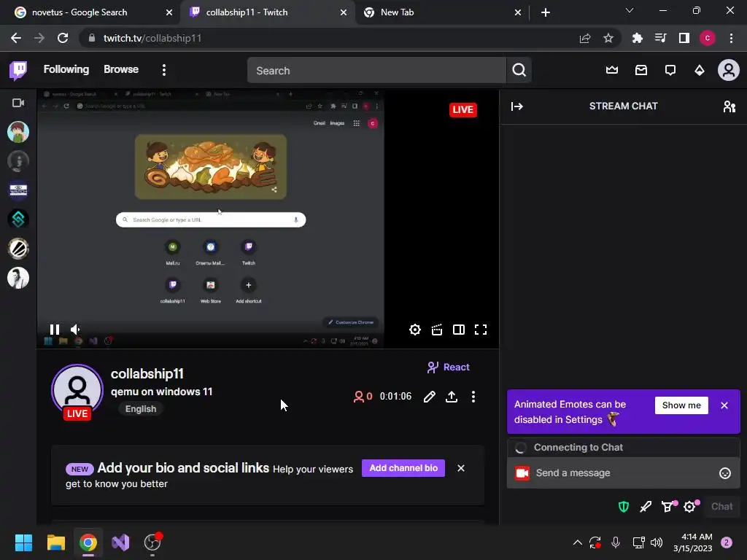Click the Clip button on the player
Viewport: 747px width, 560px height.
[437, 330]
